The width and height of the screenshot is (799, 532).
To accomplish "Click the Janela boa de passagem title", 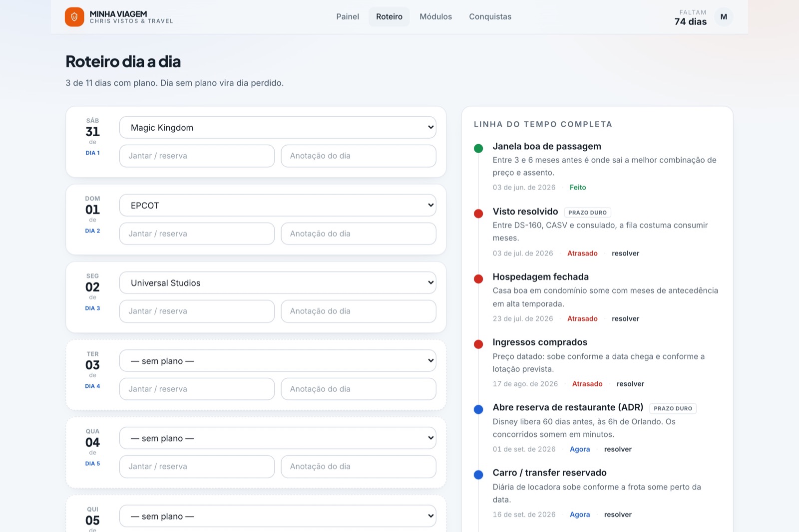I will coord(547,146).
